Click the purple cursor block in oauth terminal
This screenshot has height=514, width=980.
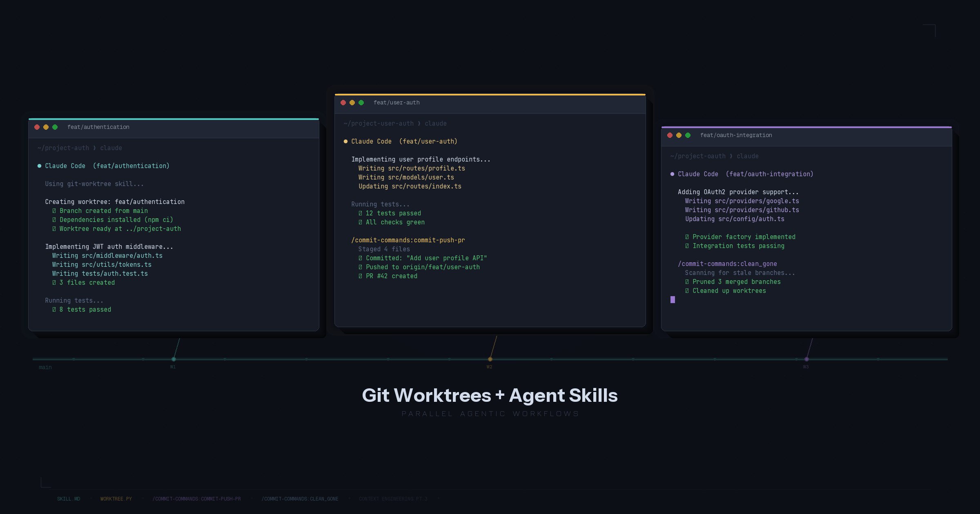[x=673, y=300]
